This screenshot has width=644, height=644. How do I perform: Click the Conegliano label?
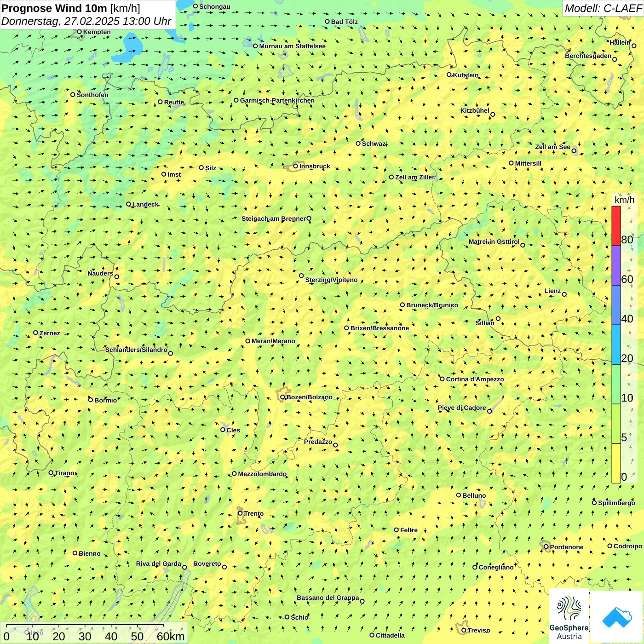[x=496, y=567]
